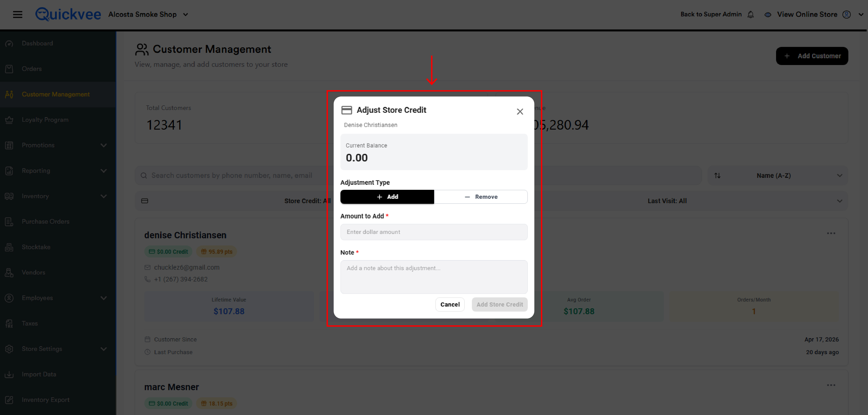Expand the Inventory submenu chevron

click(x=104, y=196)
